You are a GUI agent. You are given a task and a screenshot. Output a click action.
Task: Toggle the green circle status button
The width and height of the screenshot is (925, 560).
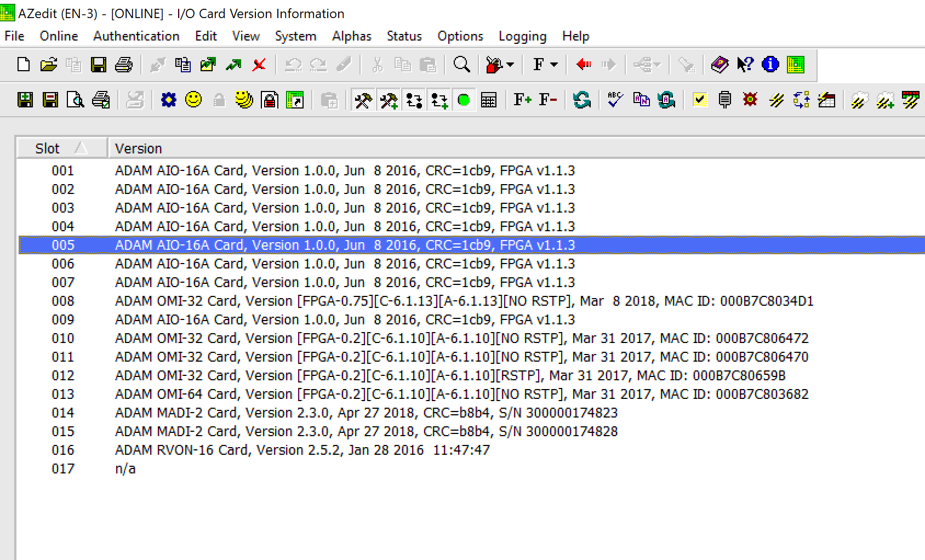[x=464, y=100]
